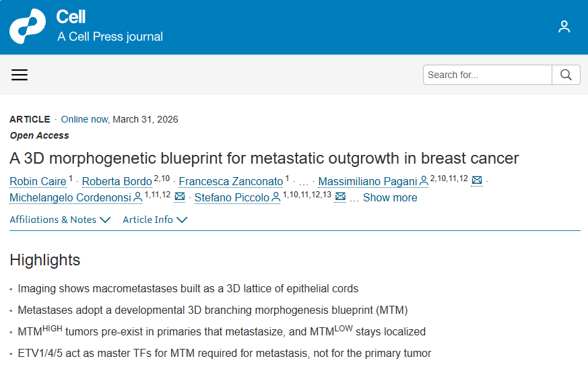Show more authors in the list
Image resolution: width=588 pixels, height=365 pixels.
(390, 198)
